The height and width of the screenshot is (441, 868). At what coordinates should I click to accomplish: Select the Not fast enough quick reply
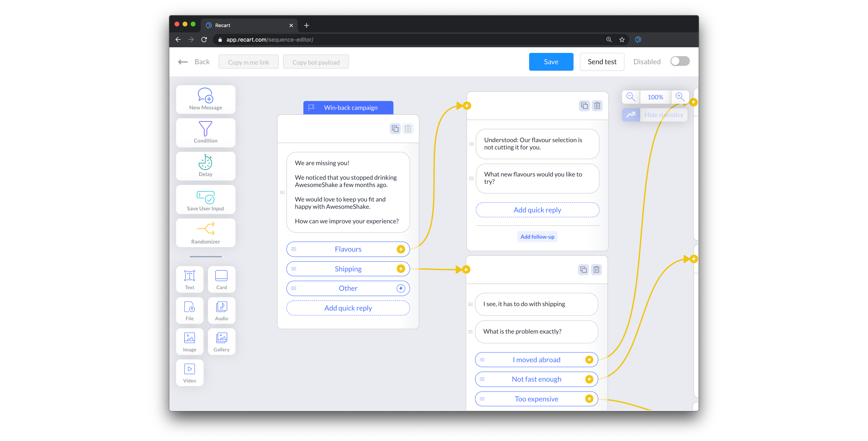536,379
